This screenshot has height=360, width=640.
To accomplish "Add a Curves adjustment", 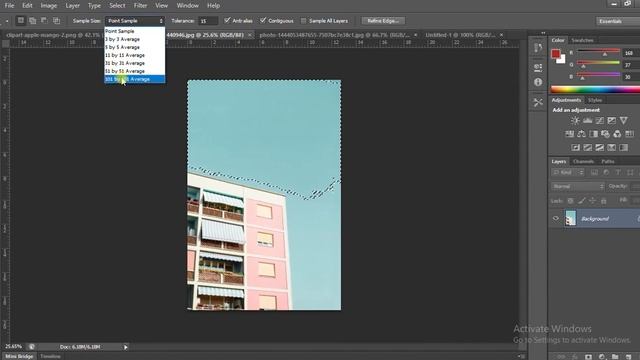I will [x=599, y=120].
